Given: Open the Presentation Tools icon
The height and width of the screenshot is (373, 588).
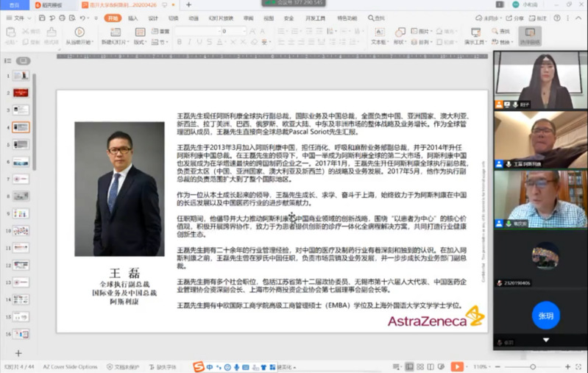Looking at the screenshot, I should (475, 32).
